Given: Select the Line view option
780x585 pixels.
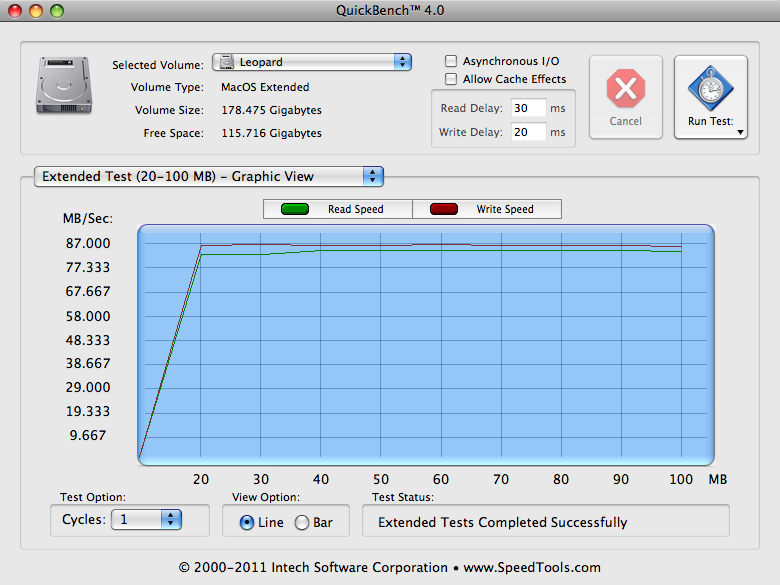Looking at the screenshot, I should (247, 523).
